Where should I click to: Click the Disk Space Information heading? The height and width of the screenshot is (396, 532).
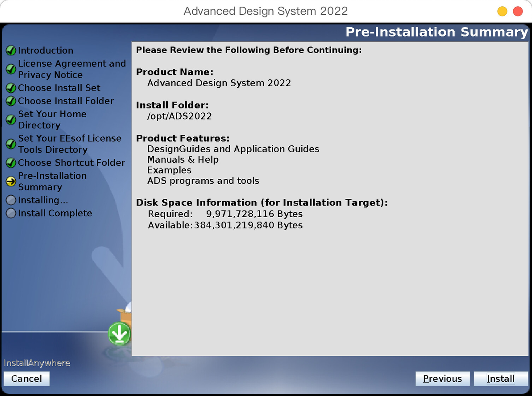(x=262, y=203)
